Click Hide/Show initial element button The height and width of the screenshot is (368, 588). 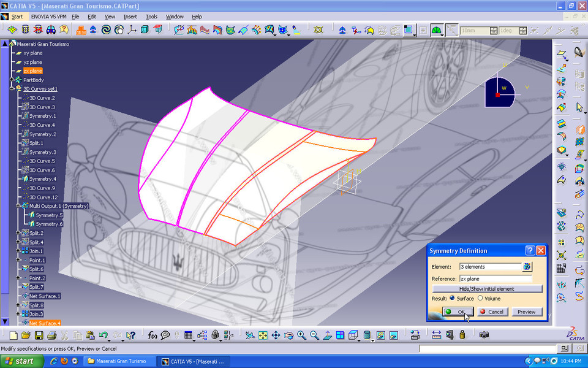487,289
